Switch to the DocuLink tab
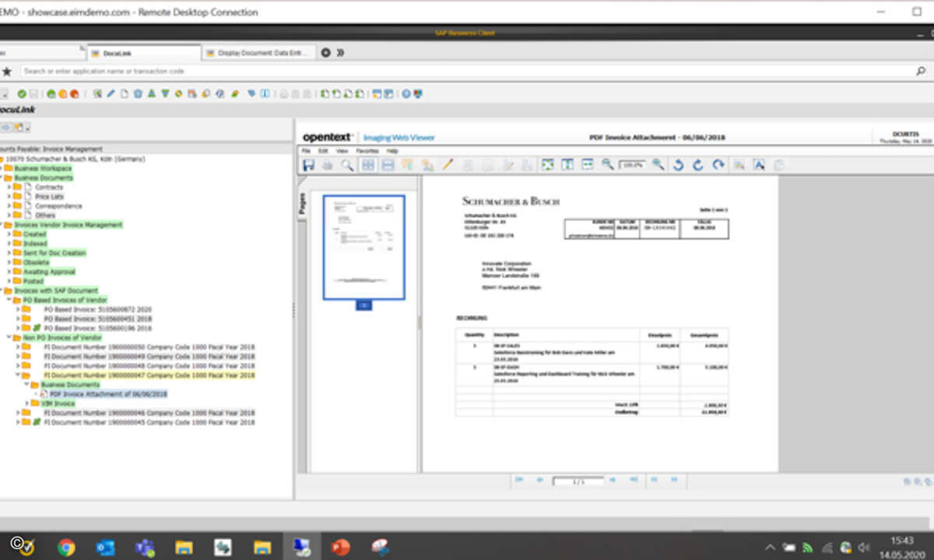Screen dimensions: 934x560 pos(142,53)
